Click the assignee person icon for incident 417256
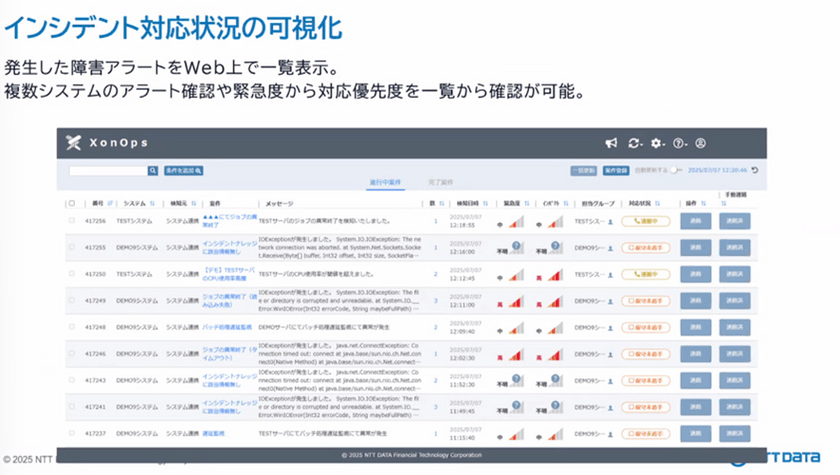The image size is (840, 475). 609,221
